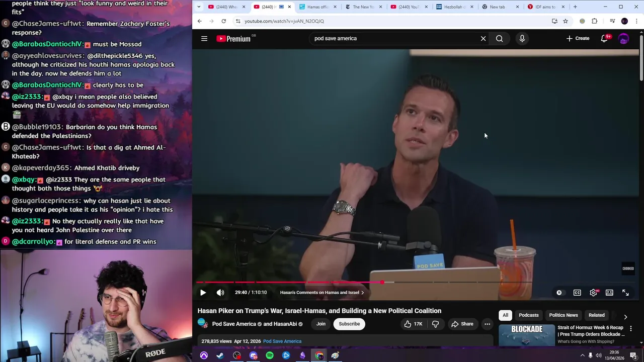Show more filter chips with right arrow
This screenshot has height=362, width=644.
click(625, 317)
